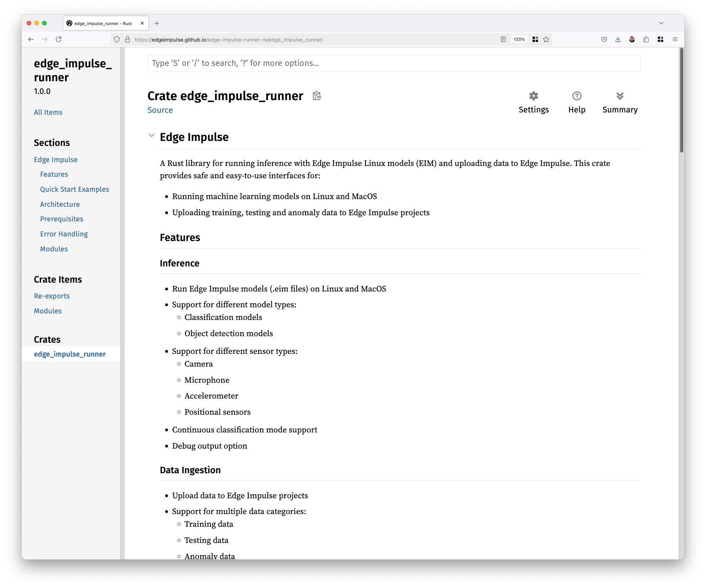706x588 pixels.
Task: Open the tracking protection shield
Action: pyautogui.click(x=117, y=39)
